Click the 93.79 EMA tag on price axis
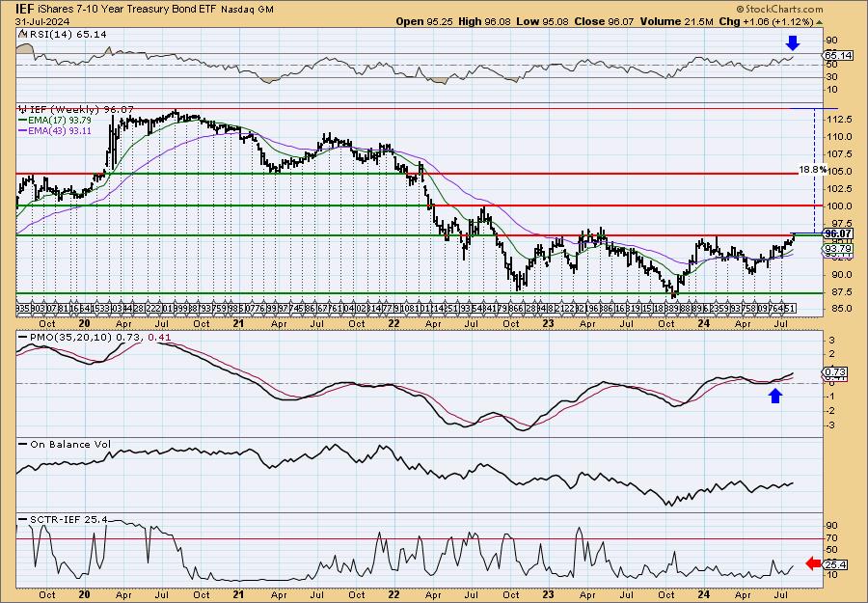The width and height of the screenshot is (868, 603). [837, 249]
